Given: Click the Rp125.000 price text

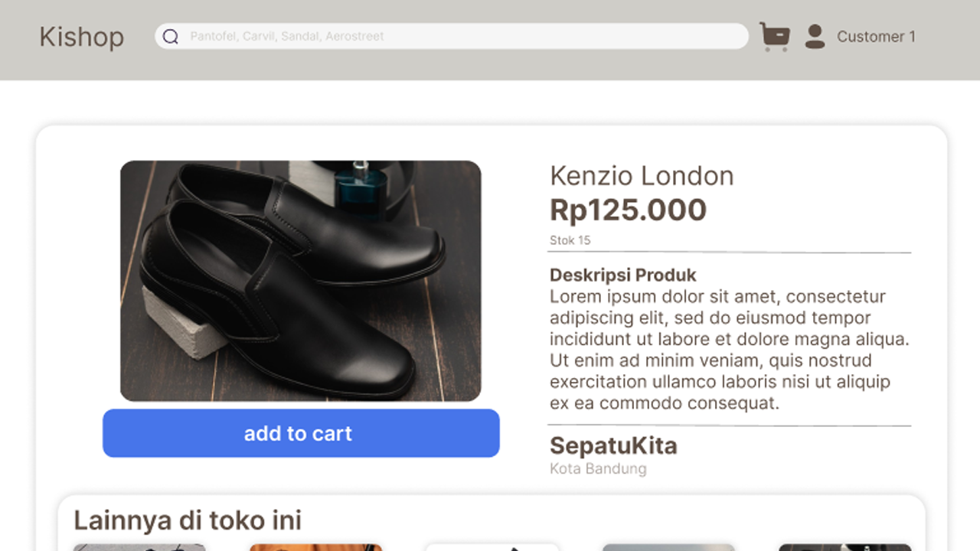Looking at the screenshot, I should pos(628,210).
